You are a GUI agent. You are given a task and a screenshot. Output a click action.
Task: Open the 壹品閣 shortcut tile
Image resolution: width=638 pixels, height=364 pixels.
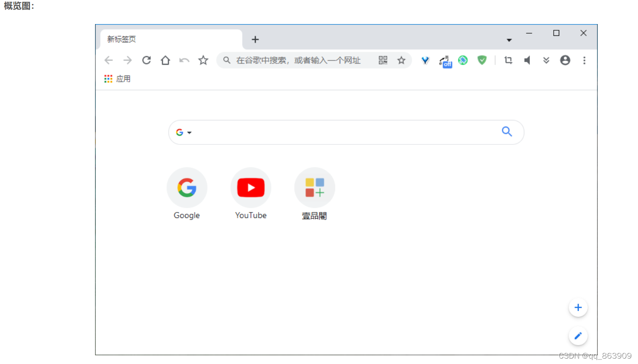point(315,194)
